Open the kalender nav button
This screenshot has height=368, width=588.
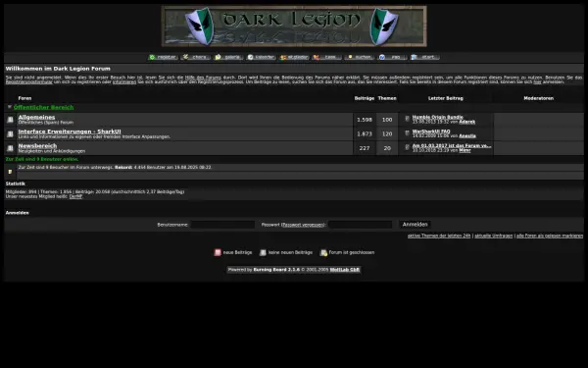262,57
